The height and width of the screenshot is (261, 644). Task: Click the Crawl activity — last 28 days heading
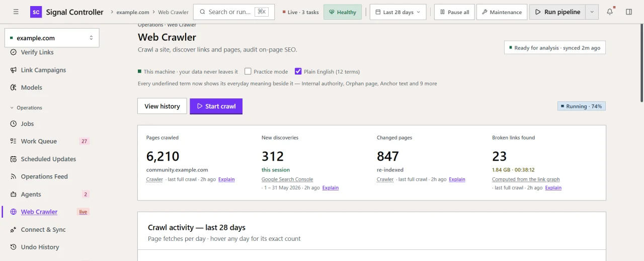coord(197,228)
